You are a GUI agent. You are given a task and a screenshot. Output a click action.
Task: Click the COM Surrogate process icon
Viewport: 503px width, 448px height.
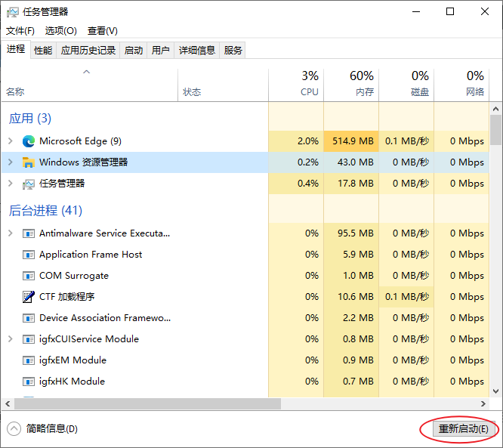[x=29, y=276]
